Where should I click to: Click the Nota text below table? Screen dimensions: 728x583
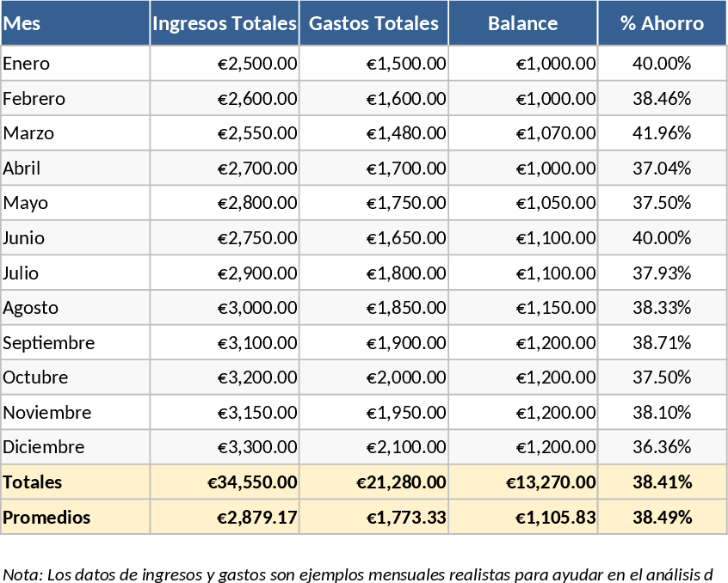pyautogui.click(x=360, y=574)
